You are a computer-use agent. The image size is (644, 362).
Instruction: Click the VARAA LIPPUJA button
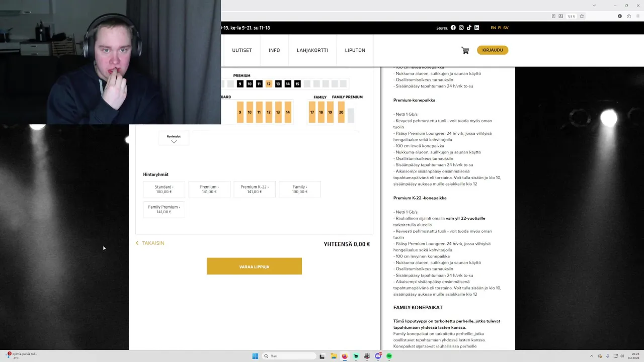pos(254,266)
